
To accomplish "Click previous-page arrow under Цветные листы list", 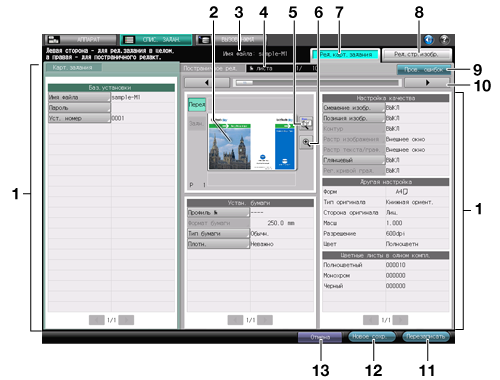I will click(x=371, y=320).
